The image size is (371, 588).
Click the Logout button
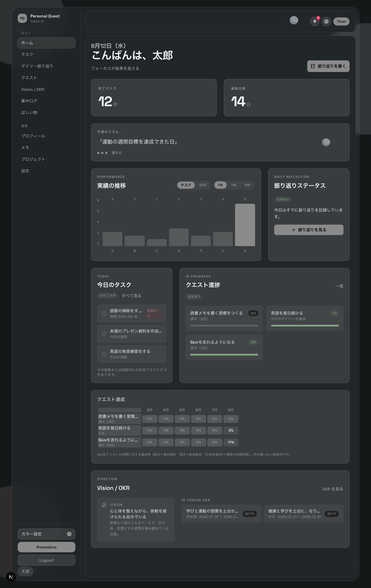46,560
